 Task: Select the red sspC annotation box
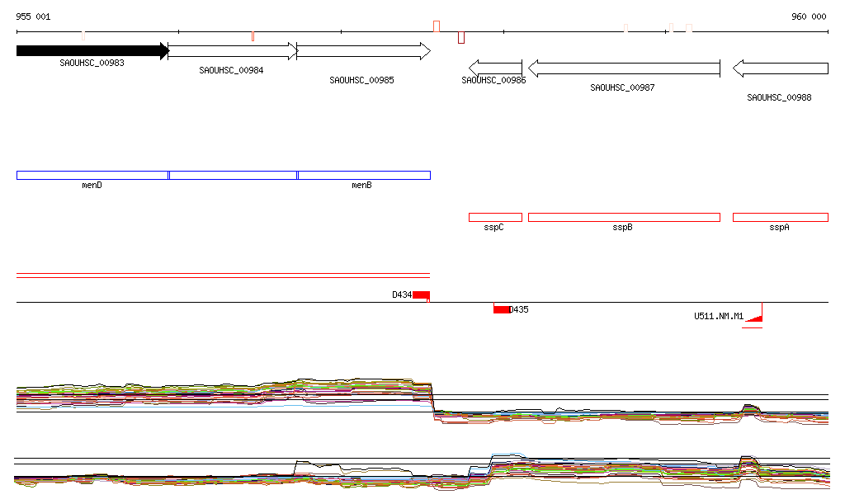(x=496, y=218)
